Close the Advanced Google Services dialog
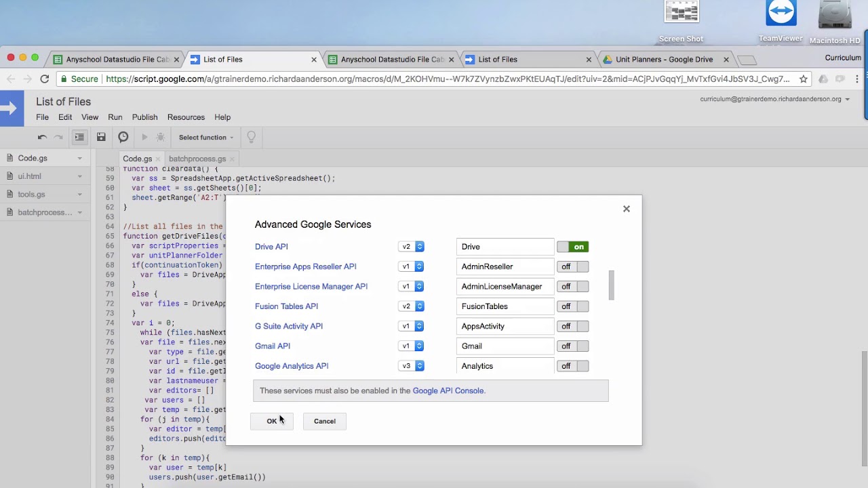Image resolution: width=868 pixels, height=488 pixels. tap(627, 209)
